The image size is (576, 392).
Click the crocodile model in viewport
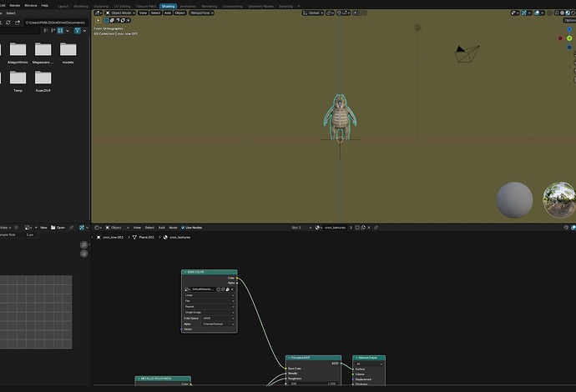[x=340, y=118]
